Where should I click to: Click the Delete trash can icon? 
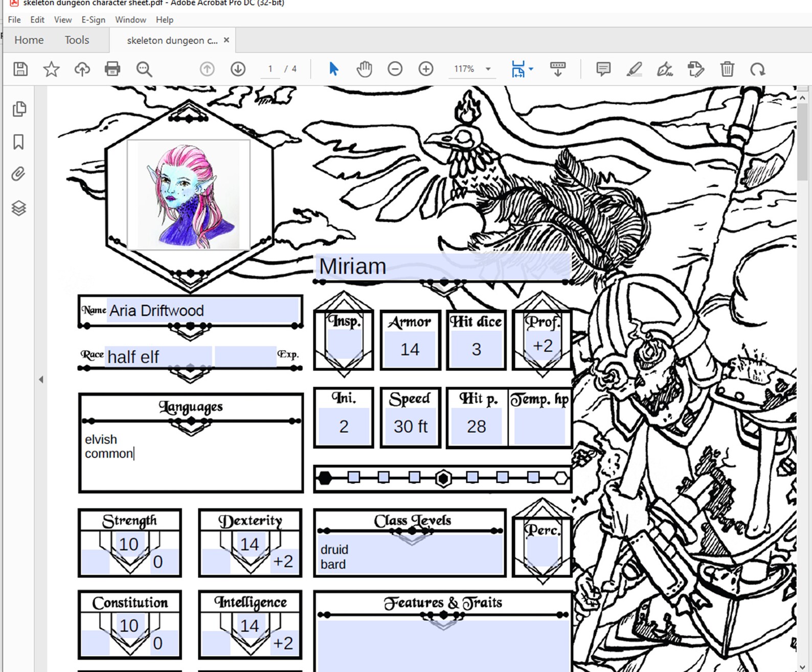click(x=727, y=69)
